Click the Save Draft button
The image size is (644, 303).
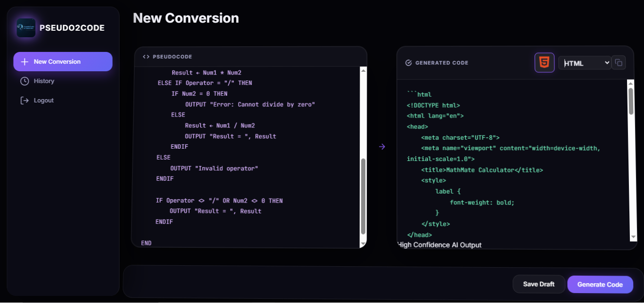[539, 284]
